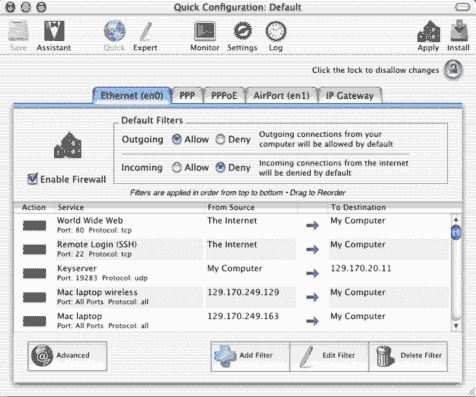The width and height of the screenshot is (476, 397).
Task: Click the filter list scrollbar thumb
Action: (456, 232)
